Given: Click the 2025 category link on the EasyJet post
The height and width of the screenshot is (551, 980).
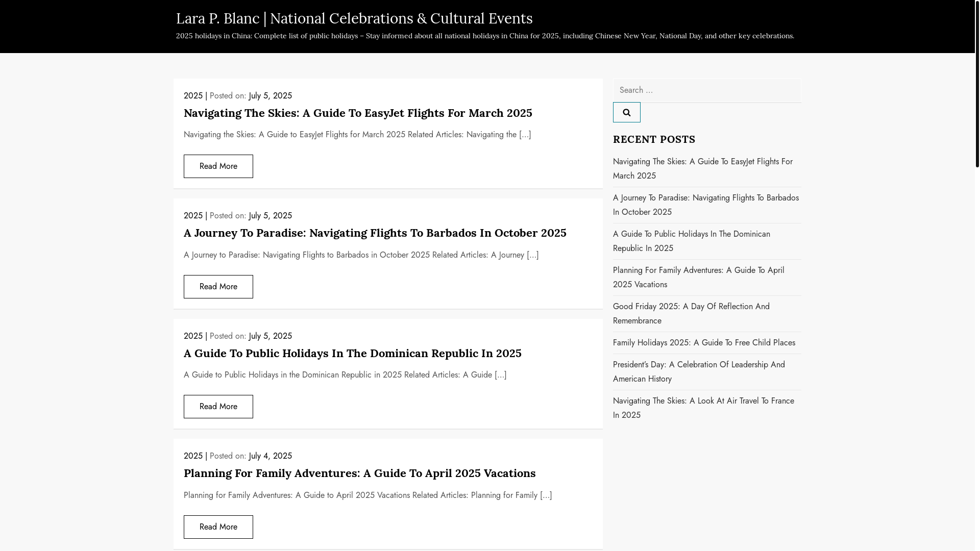Looking at the screenshot, I should click(193, 96).
